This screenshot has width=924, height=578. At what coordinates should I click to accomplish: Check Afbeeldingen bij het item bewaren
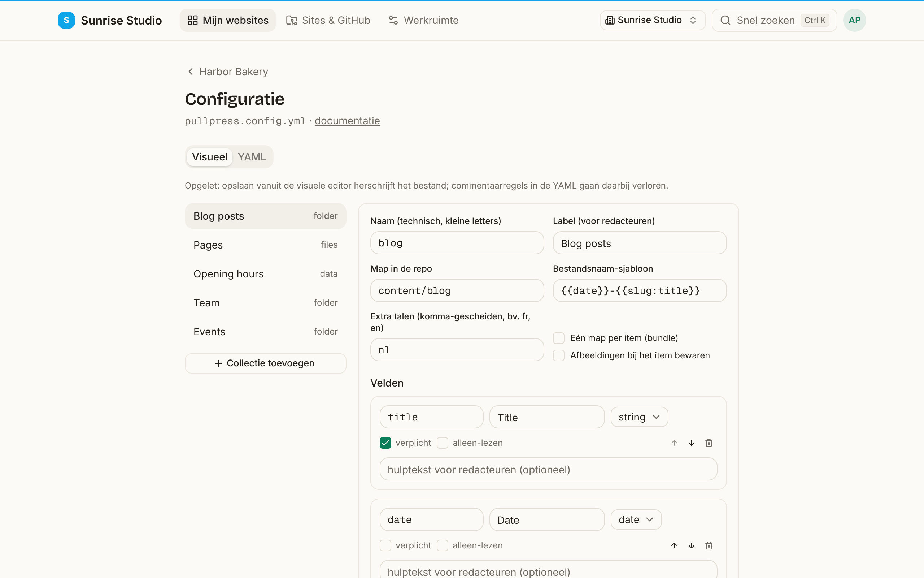click(559, 355)
